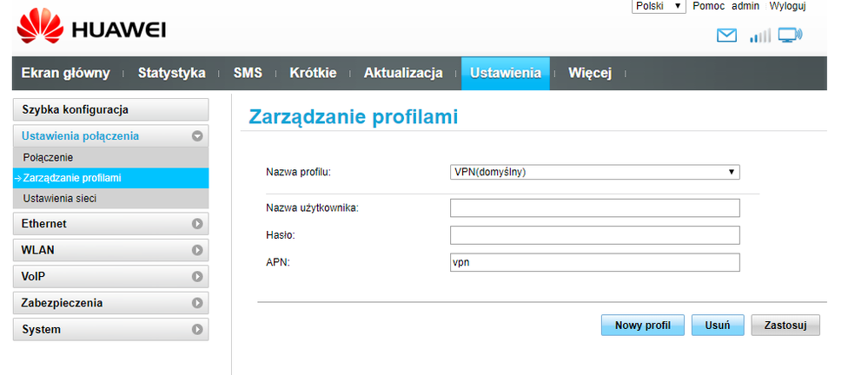Image resolution: width=868 pixels, height=375 pixels.
Task: Open the Nazwa profilu dropdown
Action: (x=594, y=172)
